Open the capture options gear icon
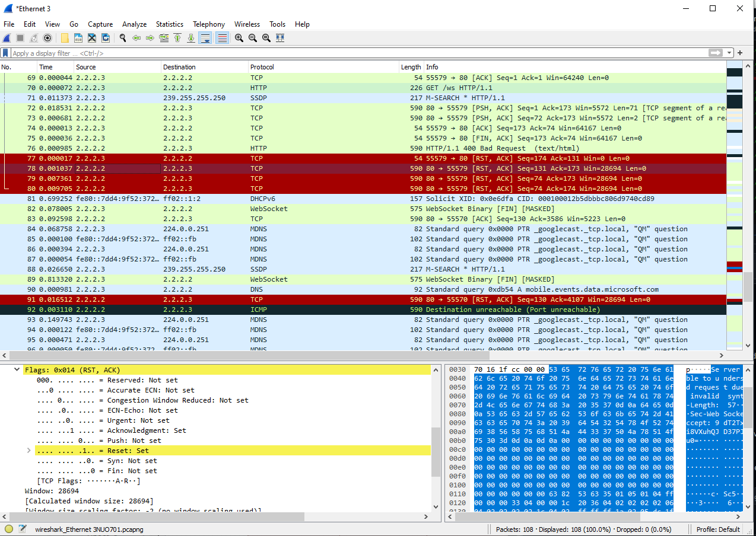Viewport: 756px width, 536px height. click(x=47, y=38)
